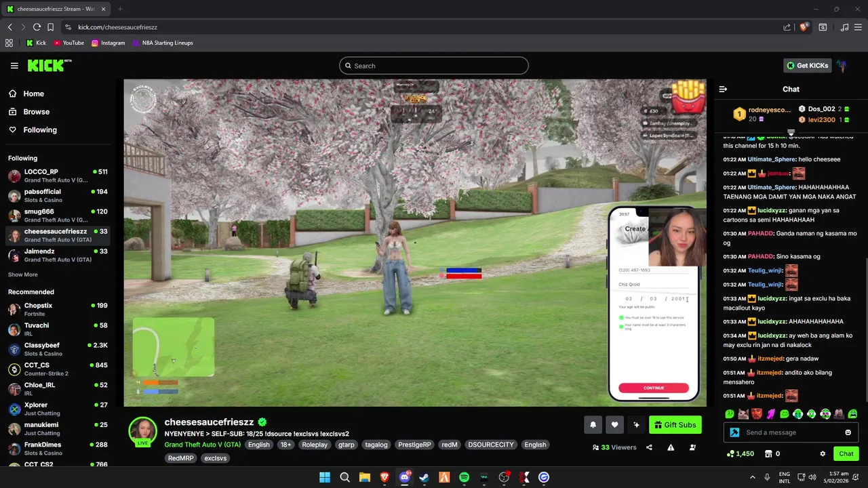Screen dimensions: 868x488
Task: Collapse the chat panel arrow icon
Action: point(723,89)
